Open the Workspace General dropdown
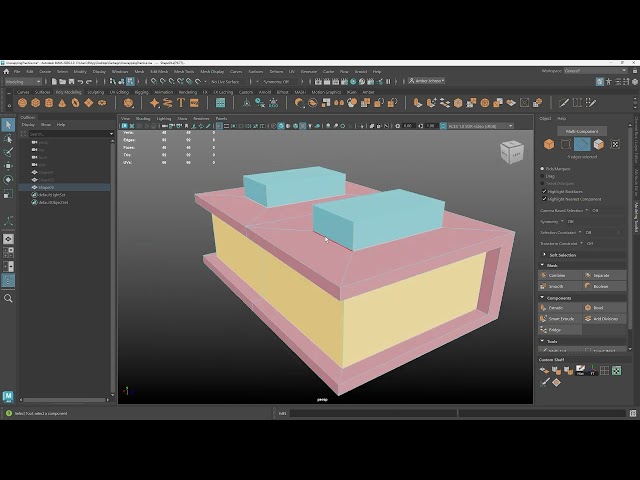This screenshot has height=480, width=640. [x=595, y=71]
